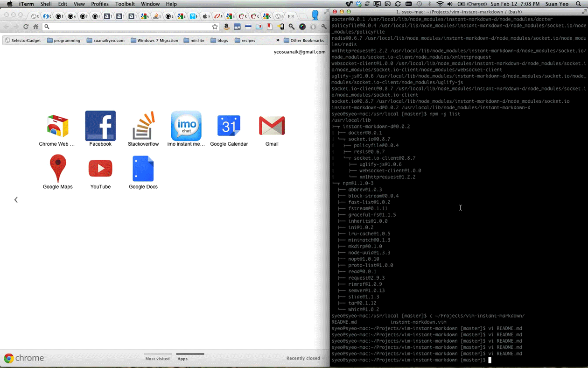The height and width of the screenshot is (368, 588).
Task: Open the programming bookmarks folder
Action: pyautogui.click(x=63, y=41)
